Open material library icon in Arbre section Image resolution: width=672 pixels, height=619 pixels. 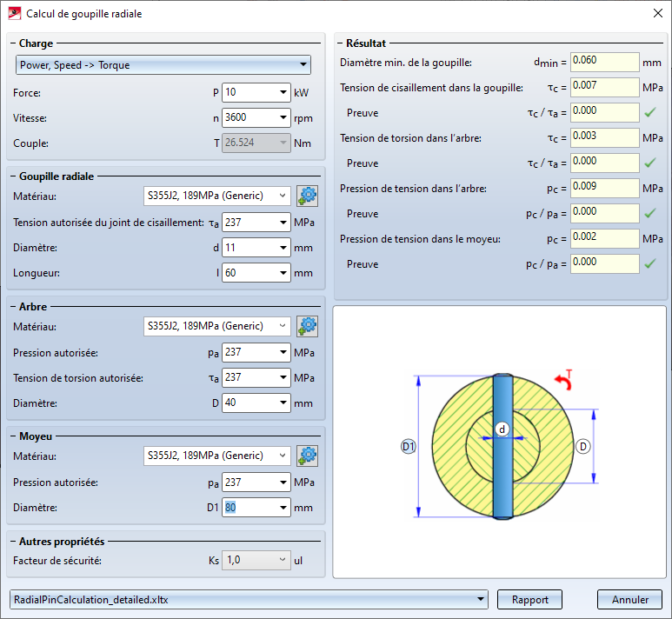307,326
